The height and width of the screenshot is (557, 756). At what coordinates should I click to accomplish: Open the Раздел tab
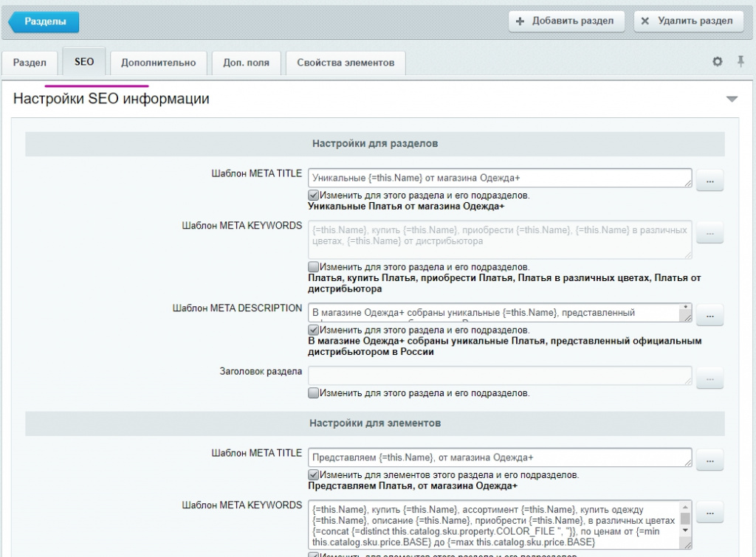tap(30, 63)
